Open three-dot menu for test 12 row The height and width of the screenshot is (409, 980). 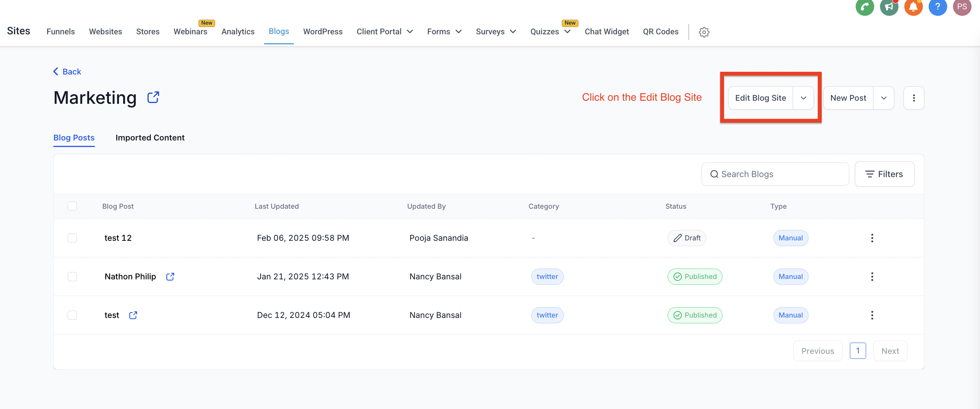[x=872, y=238]
